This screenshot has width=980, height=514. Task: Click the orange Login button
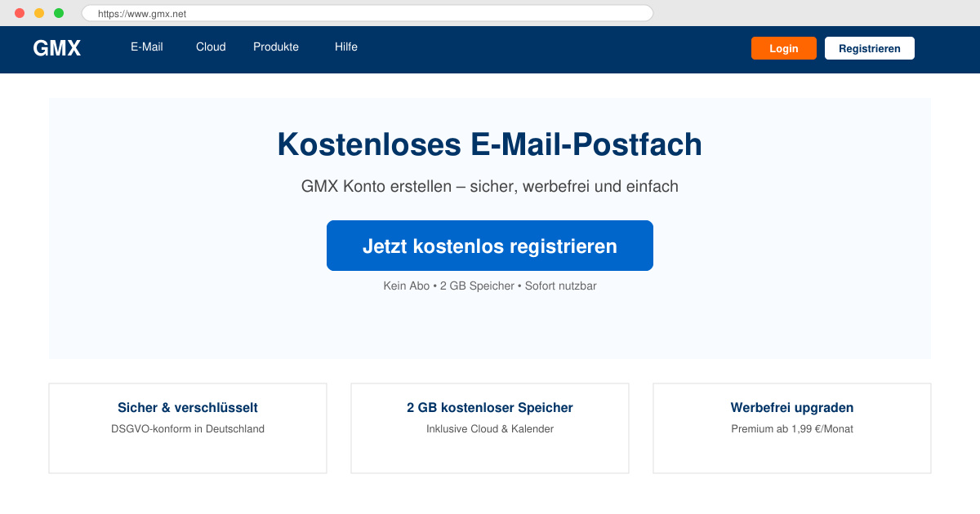(x=784, y=48)
